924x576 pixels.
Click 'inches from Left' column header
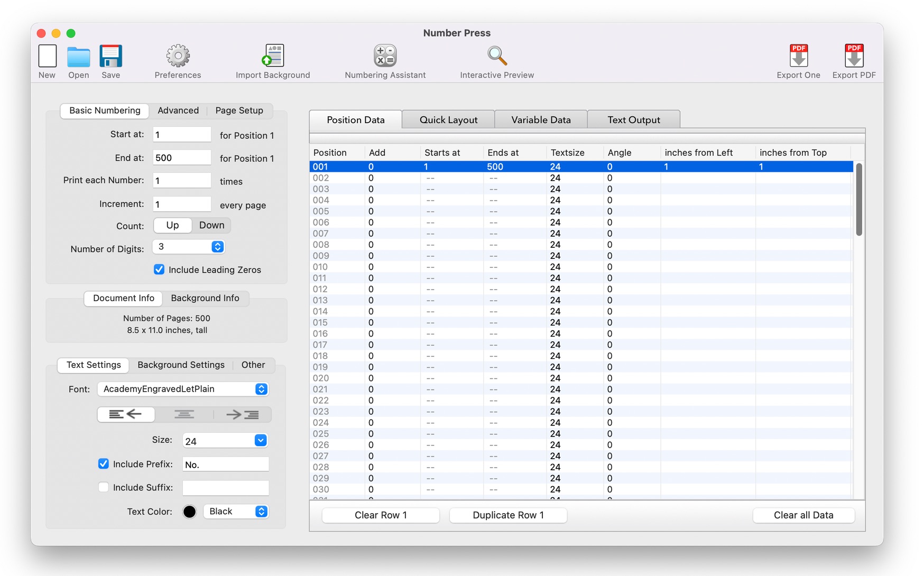tap(708, 153)
